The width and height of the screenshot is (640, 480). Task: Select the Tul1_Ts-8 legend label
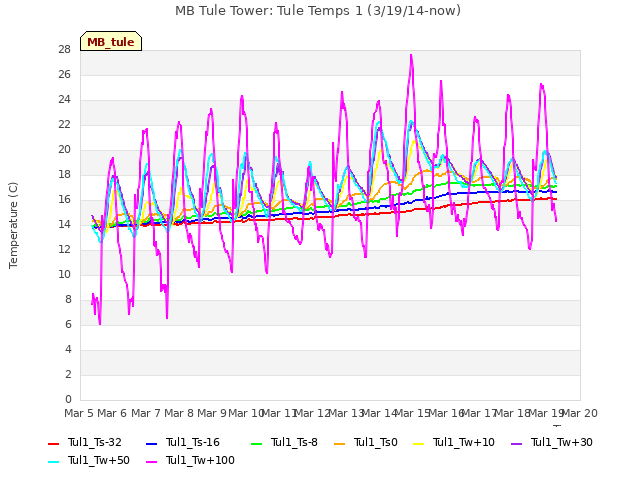pyautogui.click(x=294, y=442)
